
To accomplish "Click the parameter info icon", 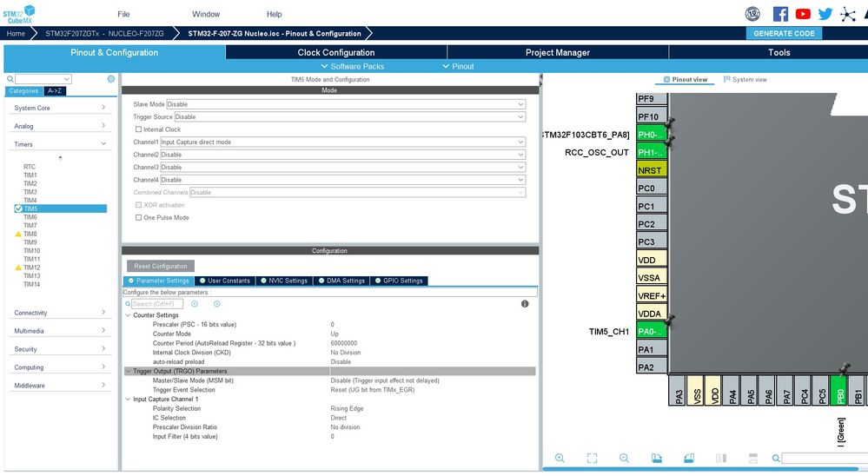I will pyautogui.click(x=525, y=304).
